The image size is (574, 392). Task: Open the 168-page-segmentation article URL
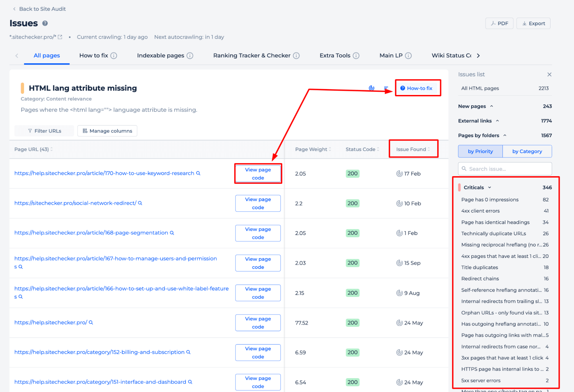pyautogui.click(x=91, y=233)
